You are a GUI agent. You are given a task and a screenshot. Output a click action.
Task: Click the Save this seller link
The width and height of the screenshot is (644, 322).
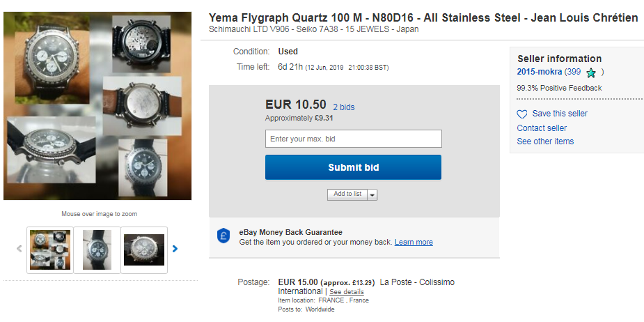(560, 114)
